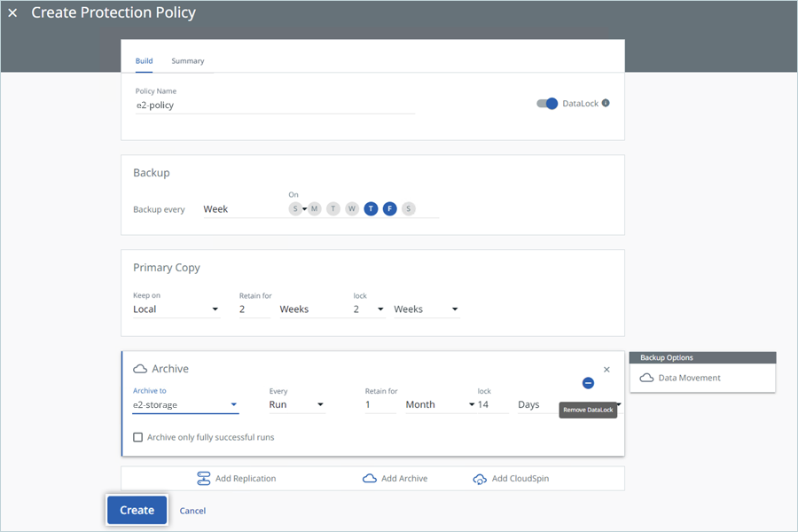Open the Every Run dropdown
This screenshot has height=532, width=798.
(297, 404)
